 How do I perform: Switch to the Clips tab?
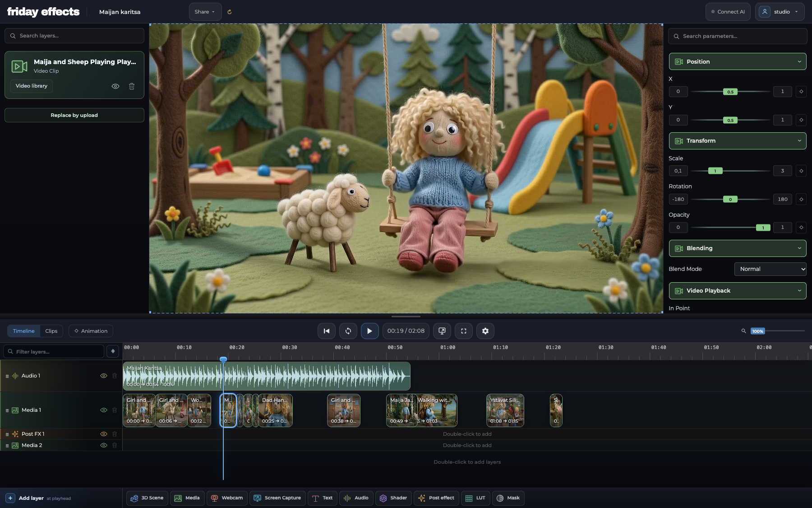point(51,331)
